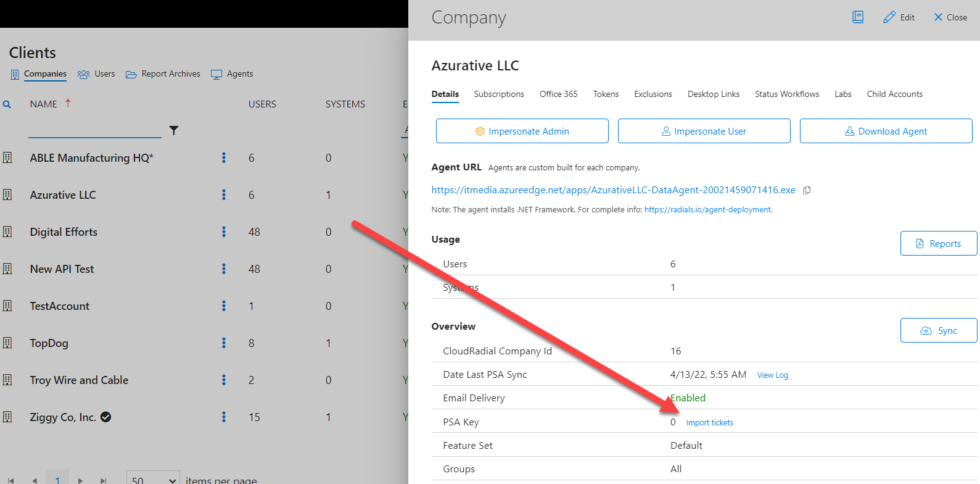Click the Sync button in Overview
The height and width of the screenshot is (484, 980).
[x=939, y=330]
